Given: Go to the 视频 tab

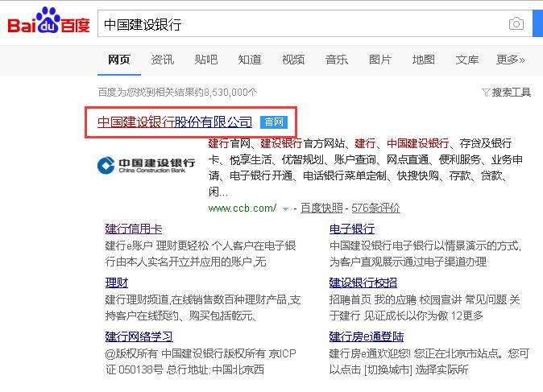Looking at the screenshot, I should click(x=293, y=60).
